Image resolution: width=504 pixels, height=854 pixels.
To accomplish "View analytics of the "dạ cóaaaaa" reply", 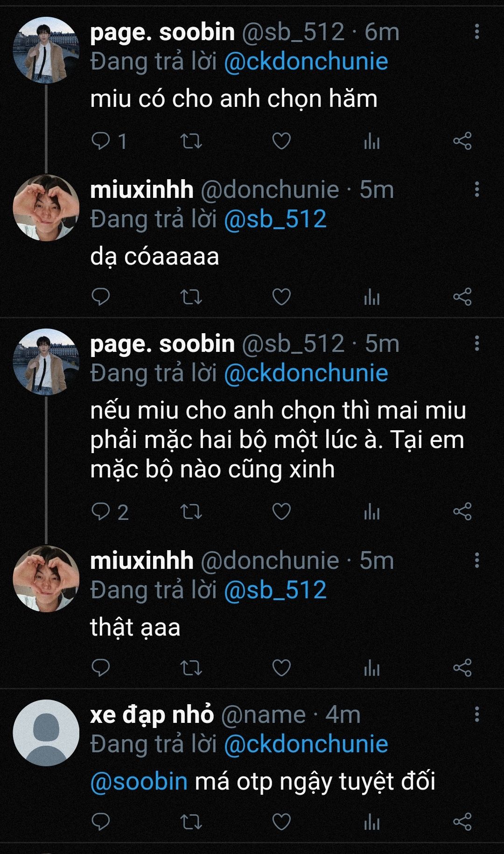I will click(372, 297).
